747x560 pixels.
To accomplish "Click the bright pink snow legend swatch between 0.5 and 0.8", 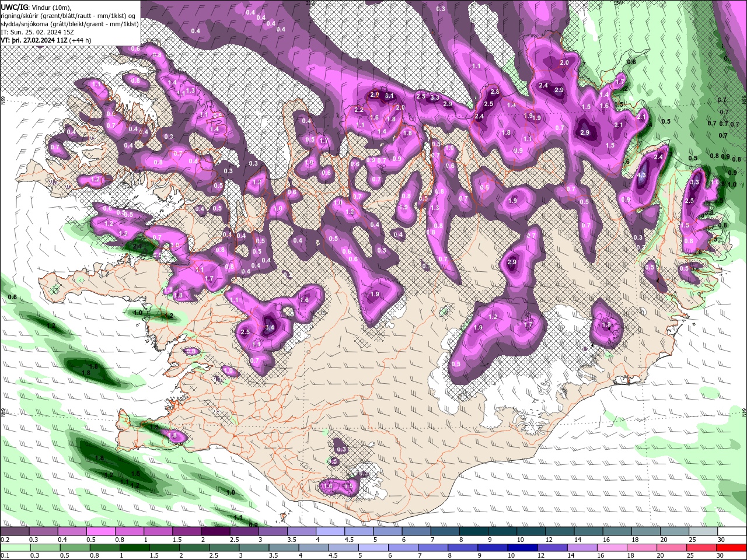I will click(x=100, y=531).
